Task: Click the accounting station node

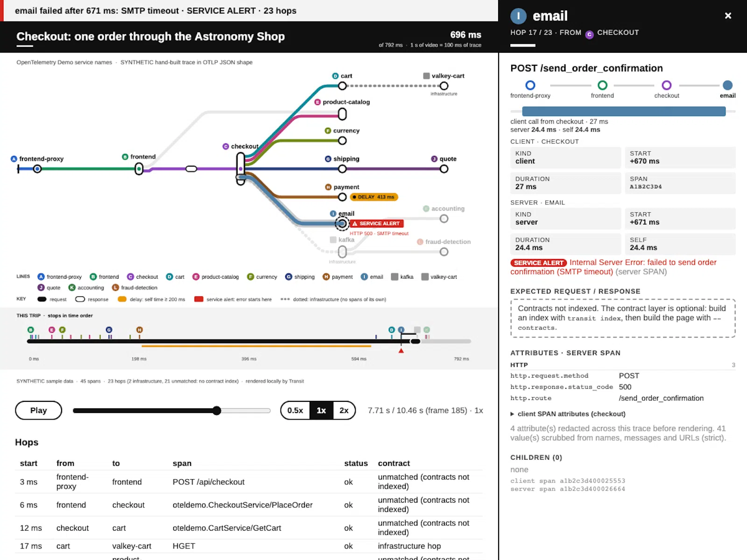Action: coord(444,218)
